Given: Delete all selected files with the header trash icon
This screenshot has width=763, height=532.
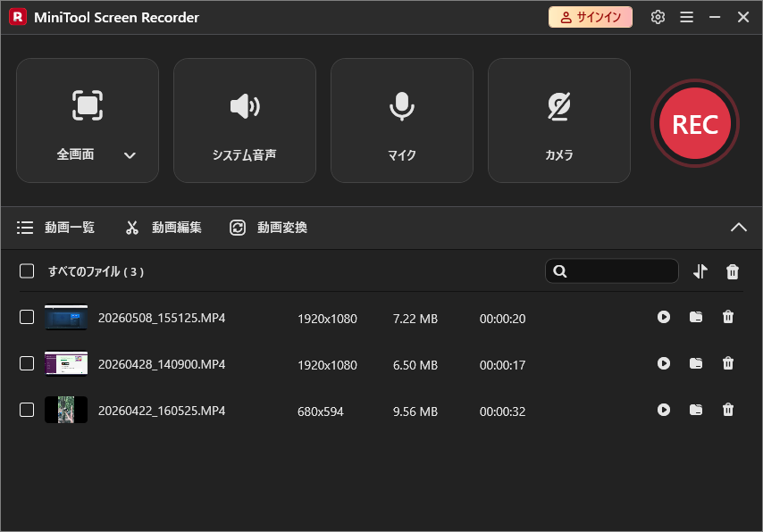Looking at the screenshot, I should [x=733, y=271].
